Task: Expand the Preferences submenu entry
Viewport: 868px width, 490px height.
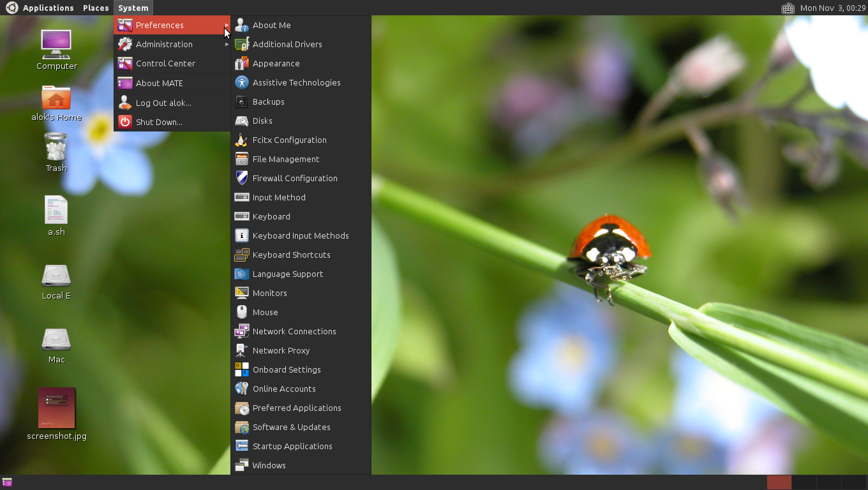Action: pyautogui.click(x=160, y=26)
